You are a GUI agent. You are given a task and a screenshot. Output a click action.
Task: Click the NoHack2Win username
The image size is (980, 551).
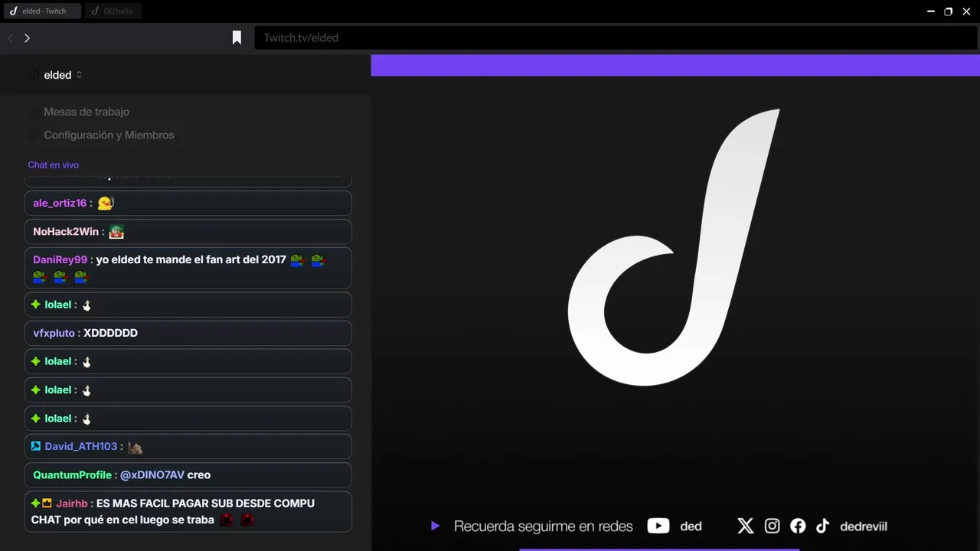pos(66,231)
